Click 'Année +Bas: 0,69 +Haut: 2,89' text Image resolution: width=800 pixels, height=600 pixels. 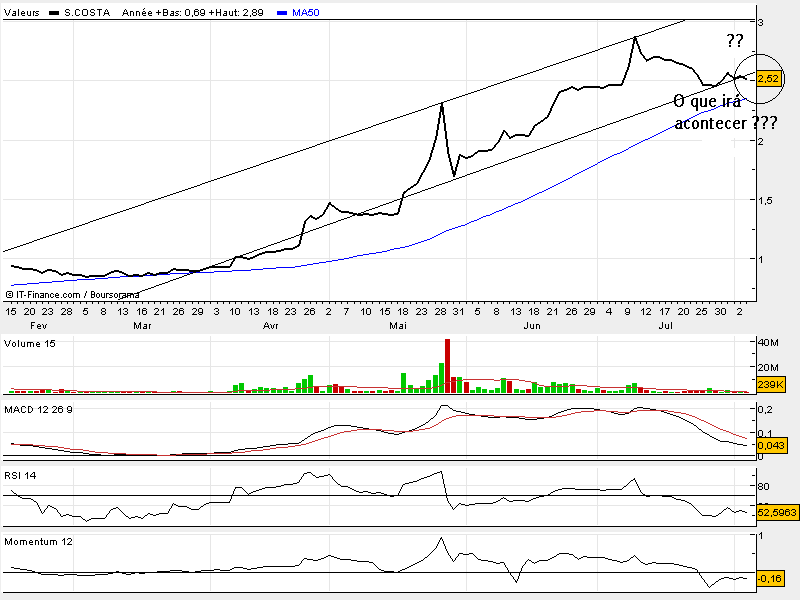[x=193, y=13]
